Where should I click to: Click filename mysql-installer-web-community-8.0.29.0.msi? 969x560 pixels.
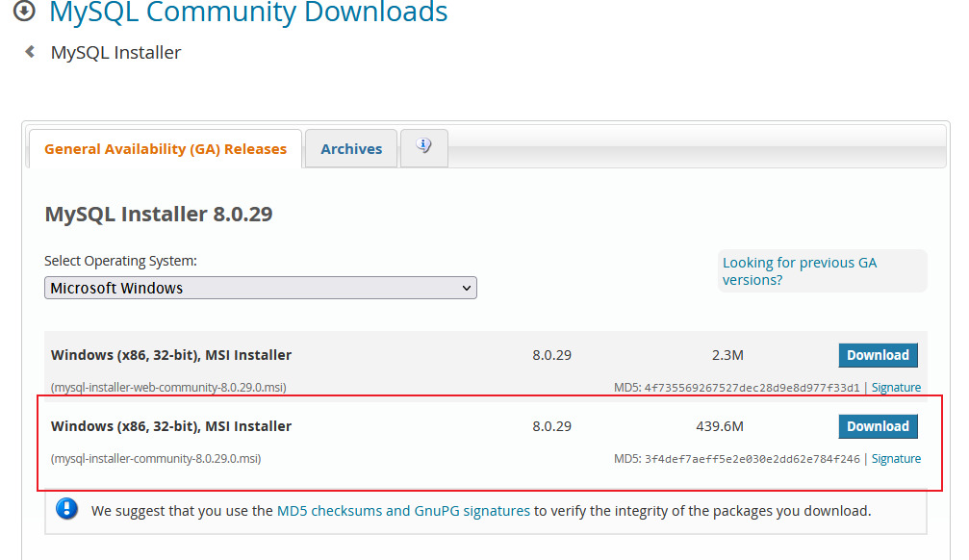(168, 388)
